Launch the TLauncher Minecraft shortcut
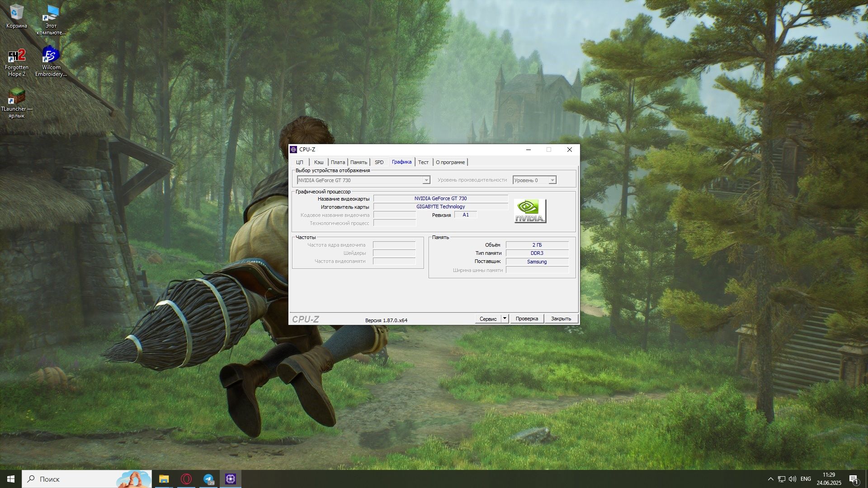 click(16, 103)
